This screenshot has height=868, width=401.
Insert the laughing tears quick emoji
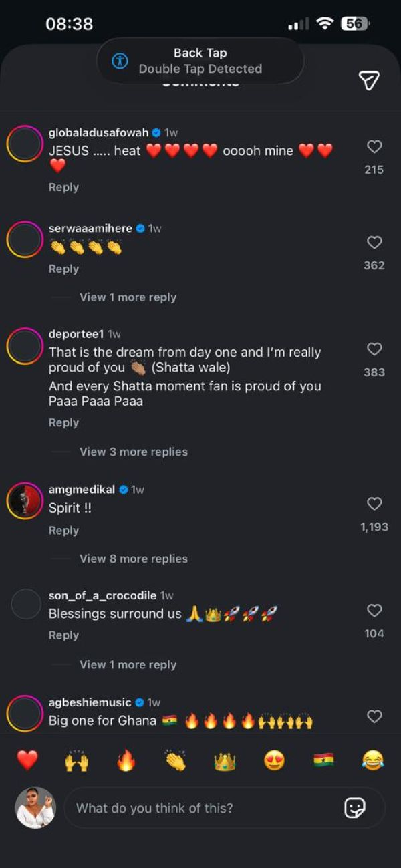(x=373, y=760)
